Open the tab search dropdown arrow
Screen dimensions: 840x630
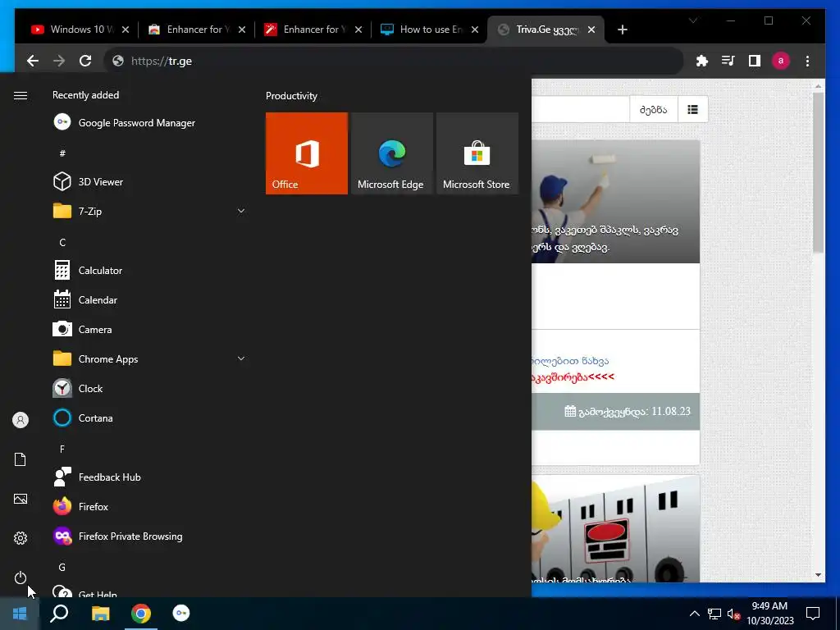pos(693,21)
